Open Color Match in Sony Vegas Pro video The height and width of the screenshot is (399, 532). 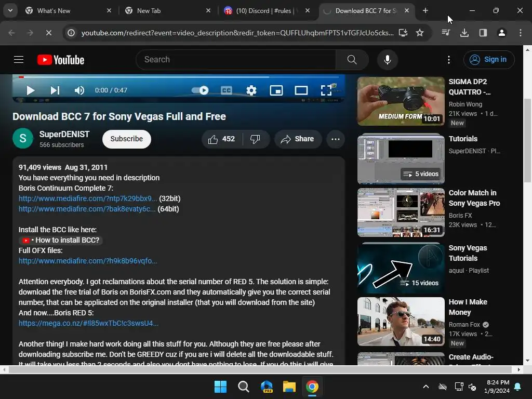click(x=401, y=212)
